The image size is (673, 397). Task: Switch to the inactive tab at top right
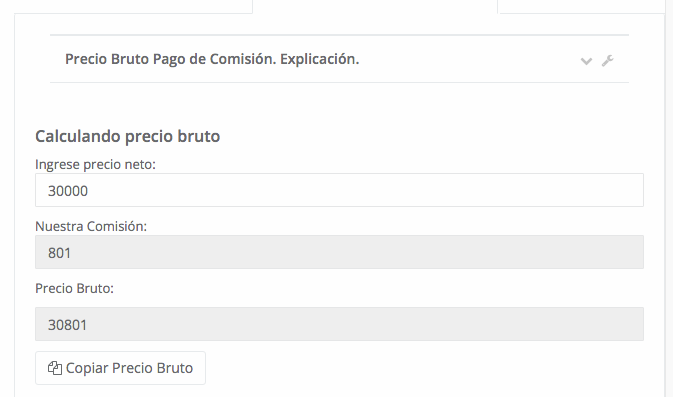[x=582, y=6]
